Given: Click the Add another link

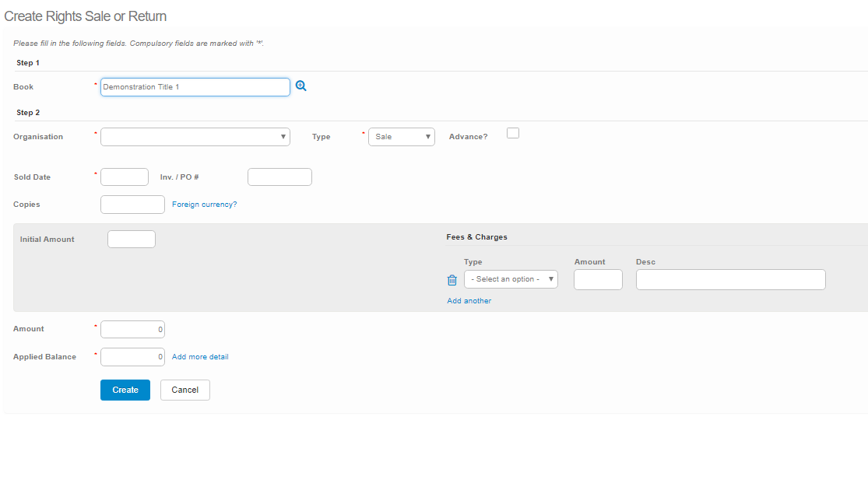Looking at the screenshot, I should (469, 300).
